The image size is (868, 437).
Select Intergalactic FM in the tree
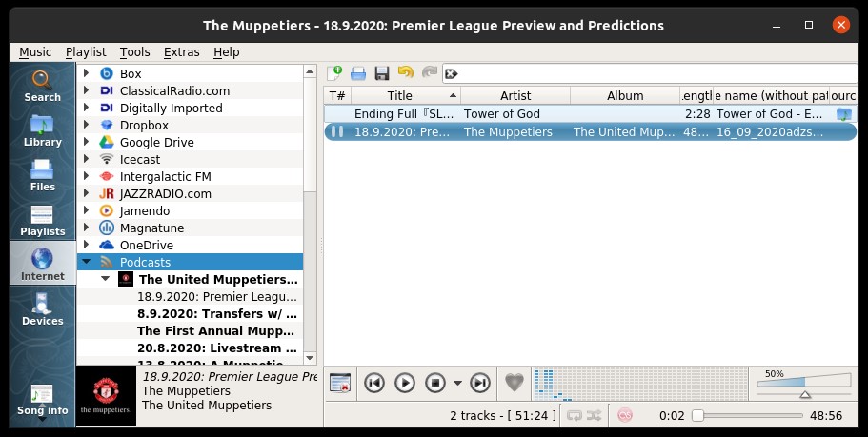pyautogui.click(x=165, y=176)
